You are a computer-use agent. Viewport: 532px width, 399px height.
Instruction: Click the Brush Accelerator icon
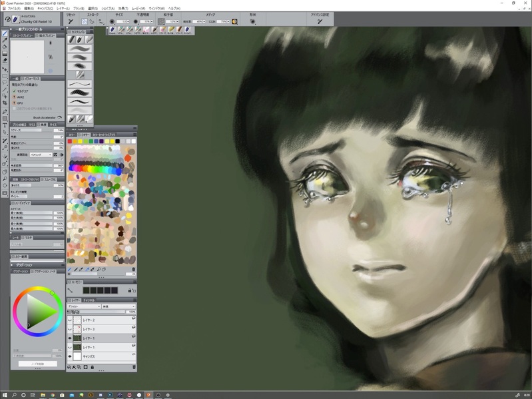[60, 117]
